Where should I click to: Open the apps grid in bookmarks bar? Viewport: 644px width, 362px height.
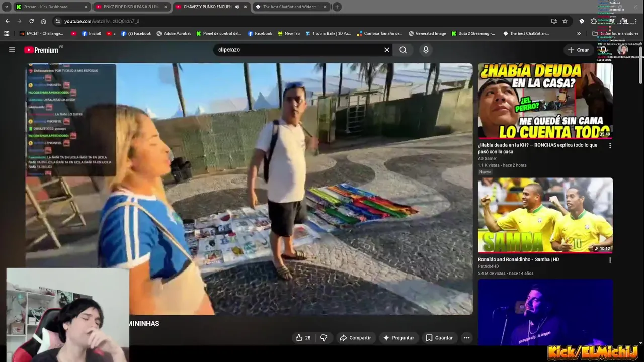(x=7, y=33)
